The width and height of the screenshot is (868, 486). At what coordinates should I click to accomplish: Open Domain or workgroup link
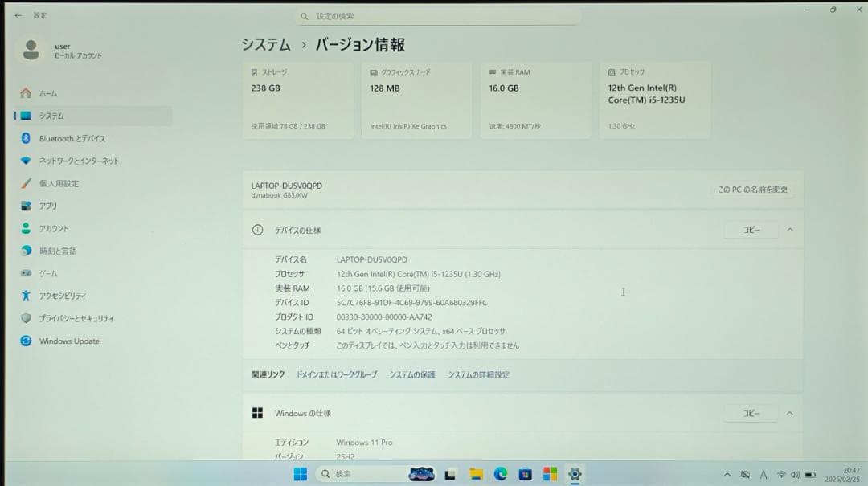coord(337,374)
